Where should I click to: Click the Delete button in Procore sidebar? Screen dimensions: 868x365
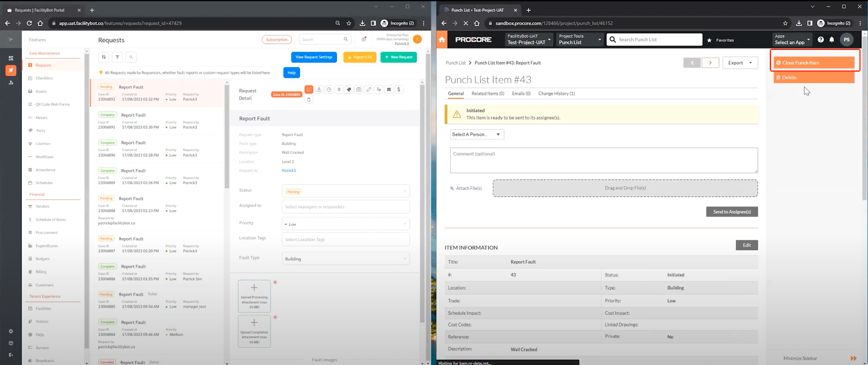coord(814,78)
